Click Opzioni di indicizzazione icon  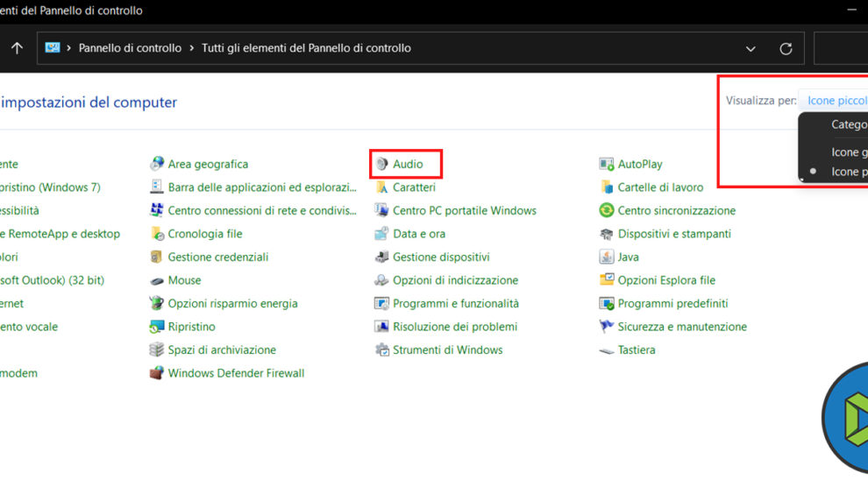(x=382, y=280)
